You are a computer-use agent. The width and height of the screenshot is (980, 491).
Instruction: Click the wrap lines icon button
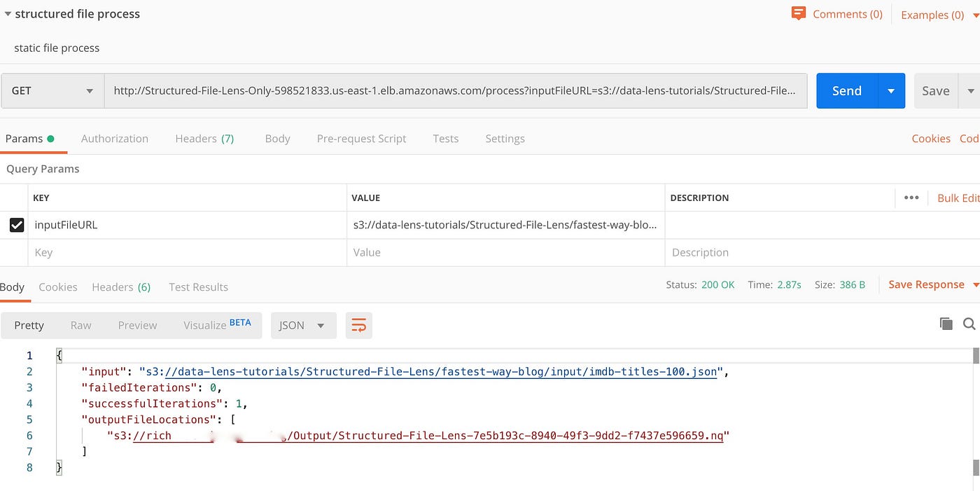click(x=358, y=325)
